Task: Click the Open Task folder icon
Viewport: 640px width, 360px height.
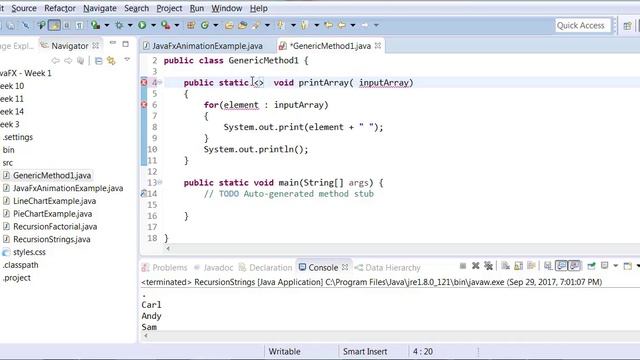Action: (x=242, y=25)
